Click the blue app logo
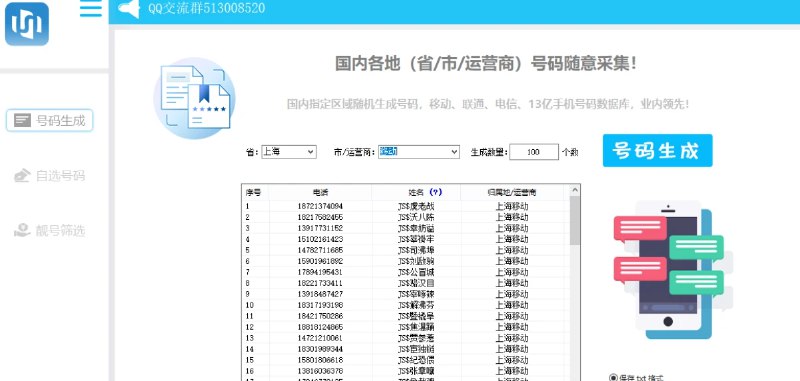Image resolution: width=800 pixels, height=381 pixels. coord(27,23)
